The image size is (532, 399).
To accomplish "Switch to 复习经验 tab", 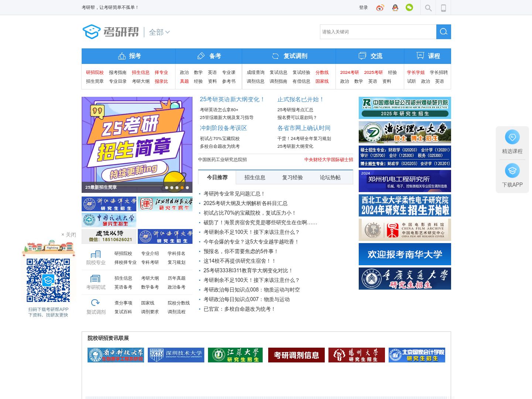I will click(292, 177).
